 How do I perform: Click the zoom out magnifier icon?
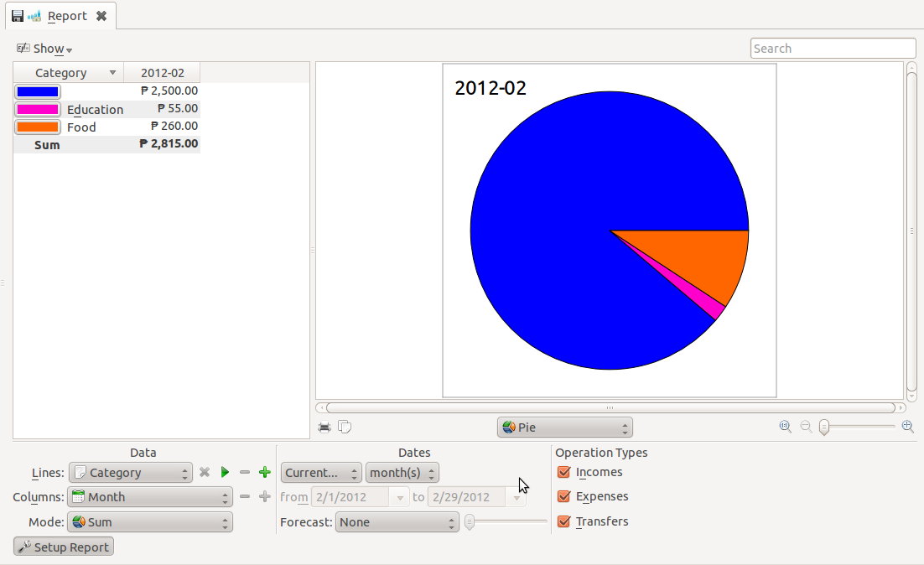coord(805,427)
